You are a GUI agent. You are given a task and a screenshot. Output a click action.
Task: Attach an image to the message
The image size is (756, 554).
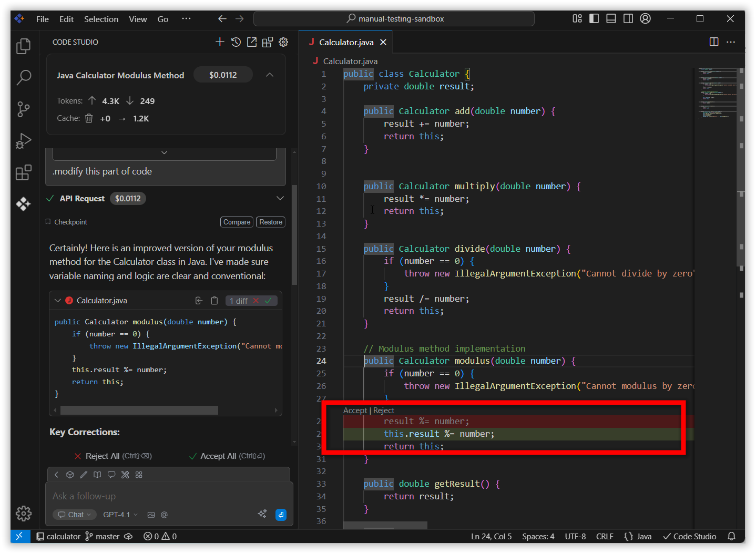pos(151,515)
